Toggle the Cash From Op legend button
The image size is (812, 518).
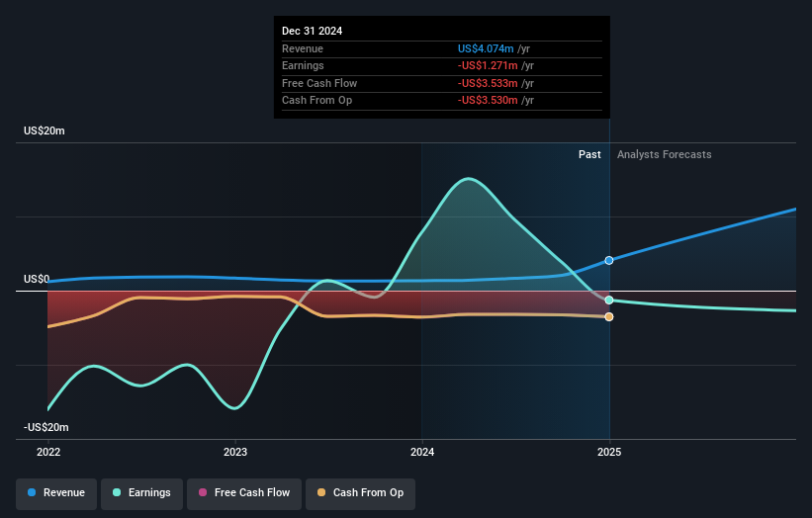tap(360, 493)
